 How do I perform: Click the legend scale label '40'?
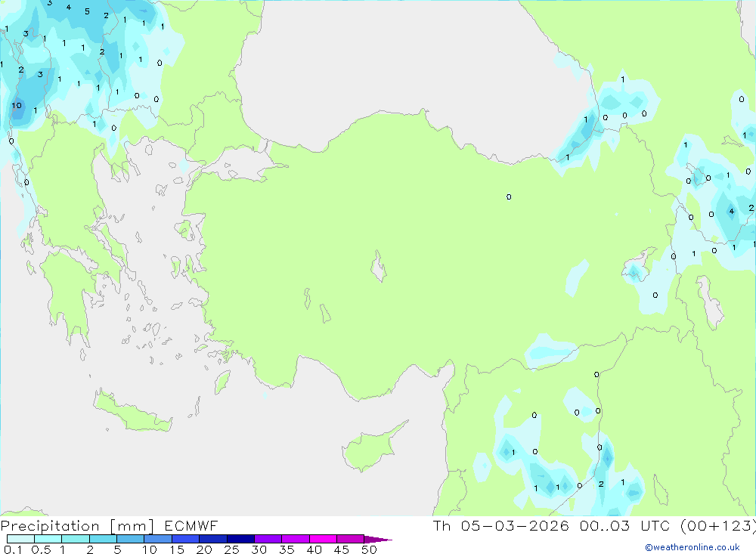pos(314,549)
